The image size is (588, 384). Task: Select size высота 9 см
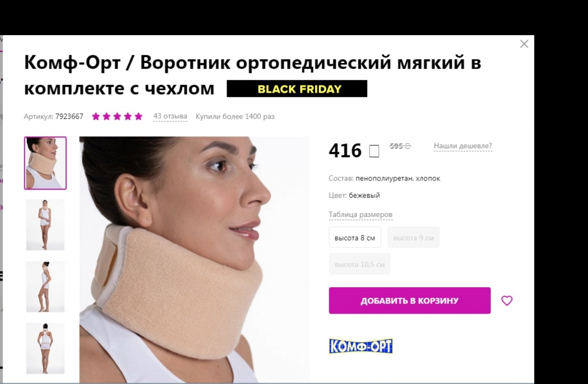[x=413, y=237]
